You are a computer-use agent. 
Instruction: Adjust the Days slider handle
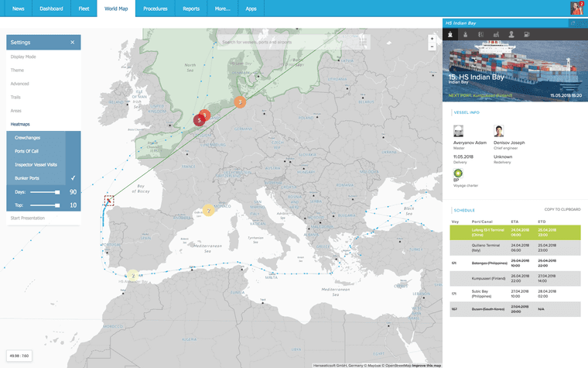pyautogui.click(x=57, y=192)
